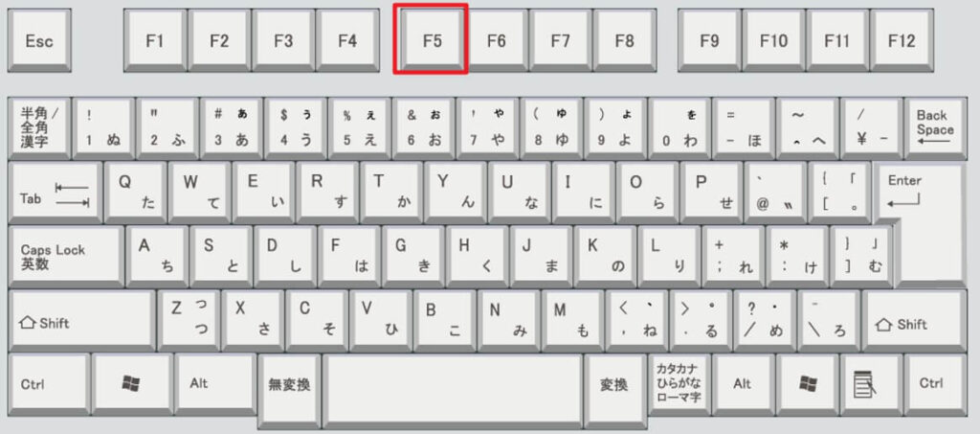Click the right Alt key

(x=744, y=384)
